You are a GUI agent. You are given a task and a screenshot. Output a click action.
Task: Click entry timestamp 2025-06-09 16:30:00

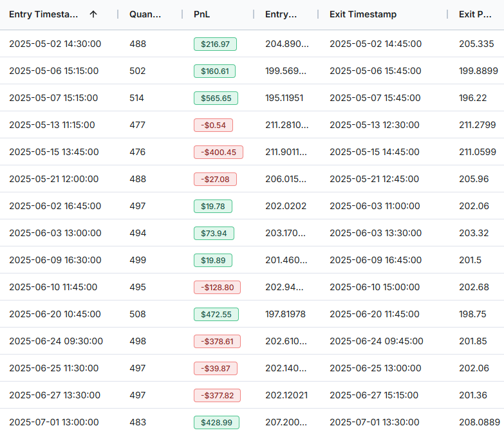(55, 259)
